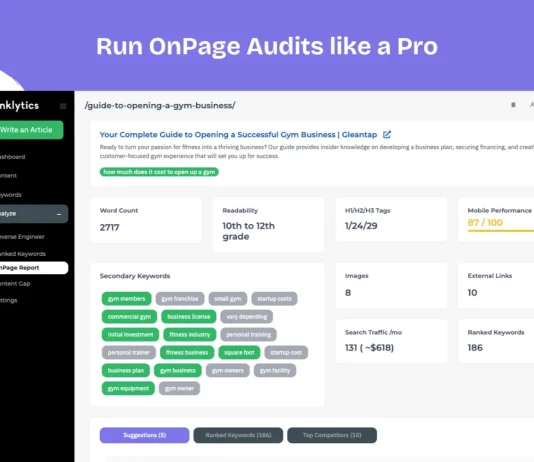Toggle the 'gym franchise' keyword tag
This screenshot has width=534, height=462.
180,299
